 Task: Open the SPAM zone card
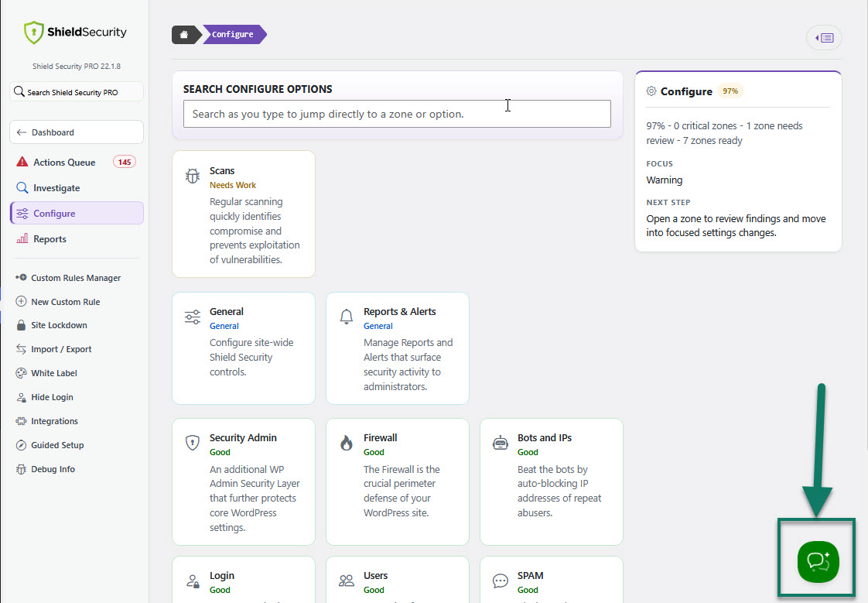pos(552,580)
